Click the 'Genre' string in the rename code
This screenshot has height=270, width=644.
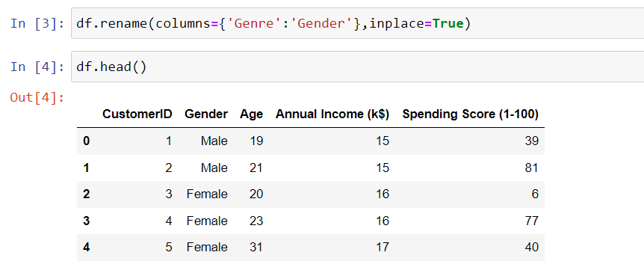coord(247,23)
